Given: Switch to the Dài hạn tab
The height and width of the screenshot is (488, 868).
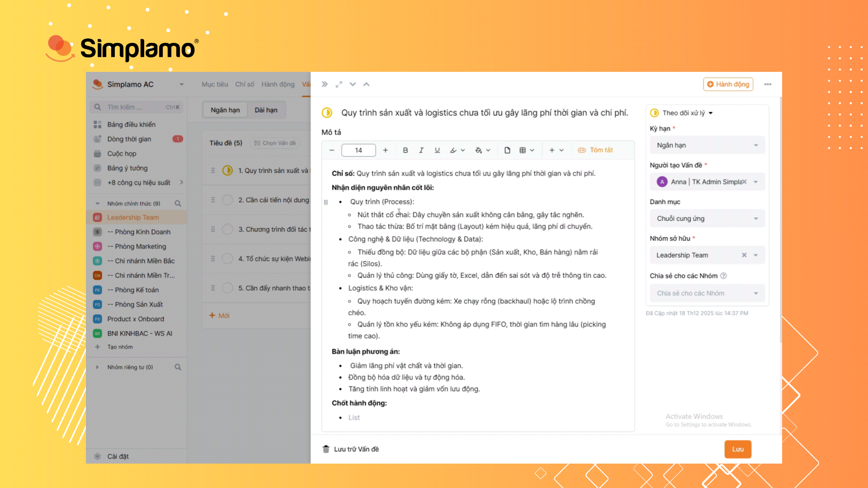Looking at the screenshot, I should coord(266,110).
